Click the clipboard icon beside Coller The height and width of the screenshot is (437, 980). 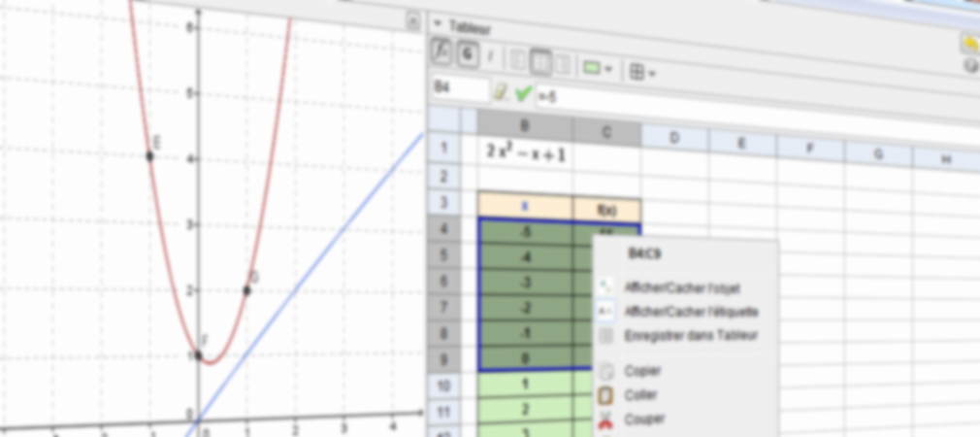605,395
